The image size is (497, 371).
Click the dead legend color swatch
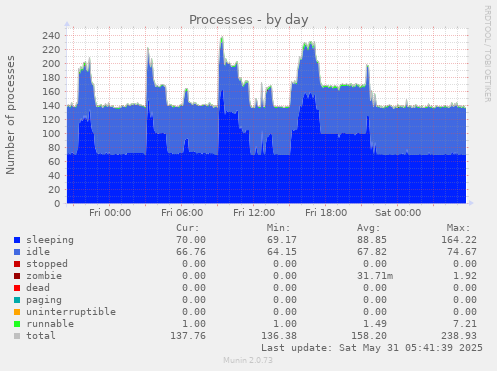[17, 288]
